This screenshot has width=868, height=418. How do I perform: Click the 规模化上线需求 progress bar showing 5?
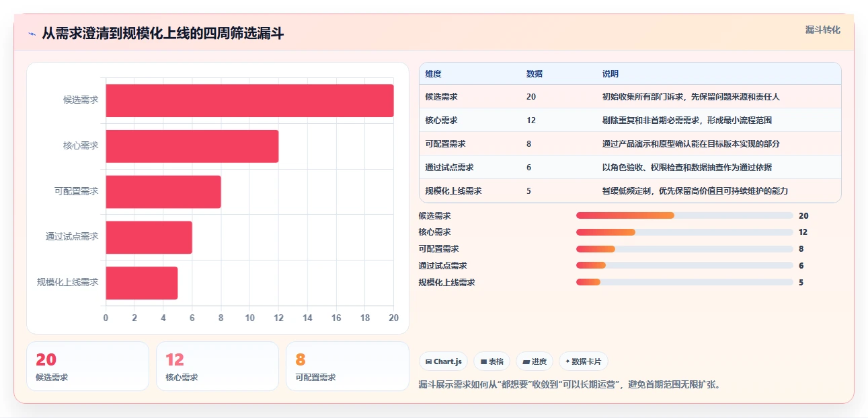(684, 283)
